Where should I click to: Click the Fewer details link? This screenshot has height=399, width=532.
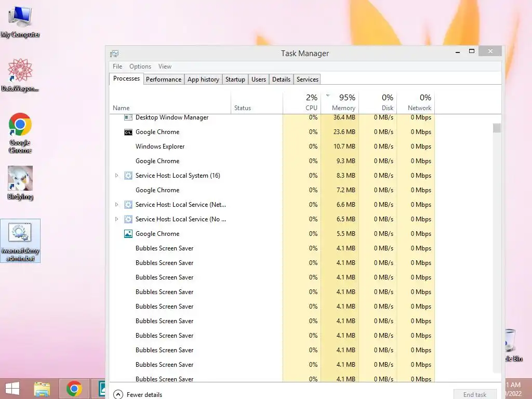click(x=144, y=395)
